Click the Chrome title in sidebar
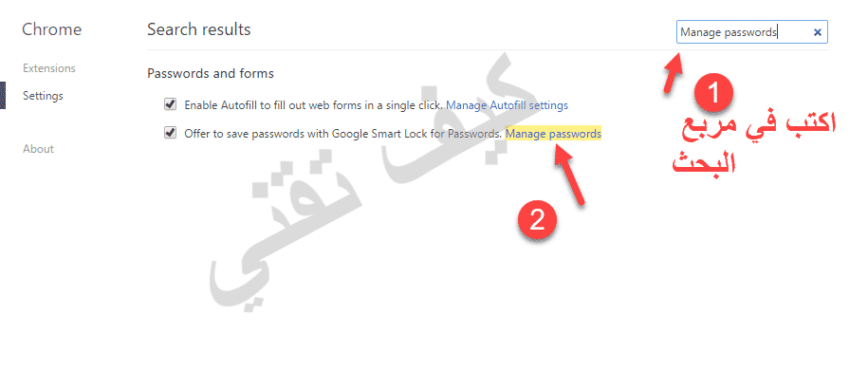This screenshot has height=389, width=868. tap(51, 29)
